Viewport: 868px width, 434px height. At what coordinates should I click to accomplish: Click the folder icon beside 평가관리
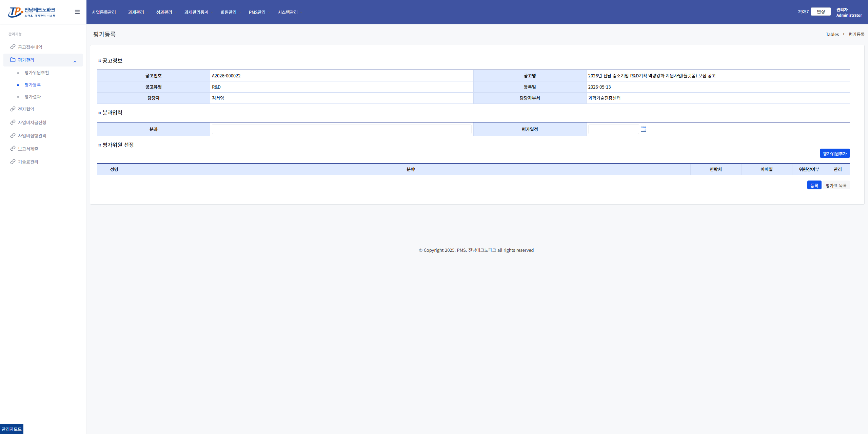coord(13,60)
